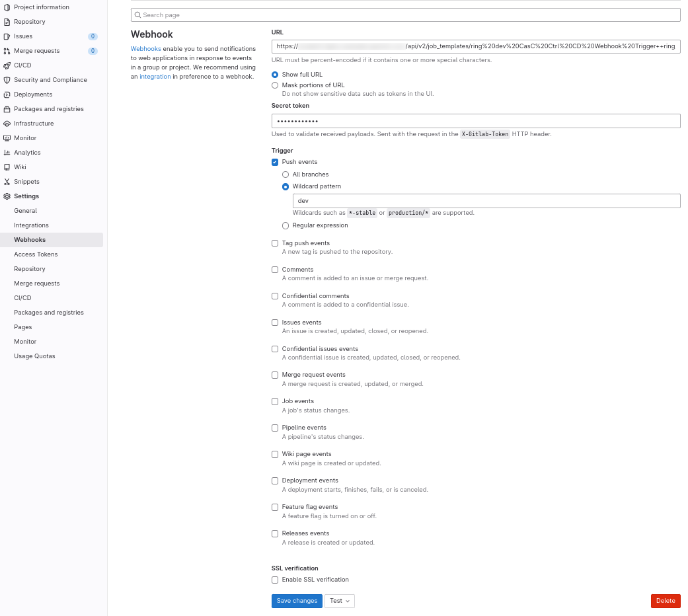Click the Merge requests branch icon
The image size is (688, 616).
(x=7, y=51)
